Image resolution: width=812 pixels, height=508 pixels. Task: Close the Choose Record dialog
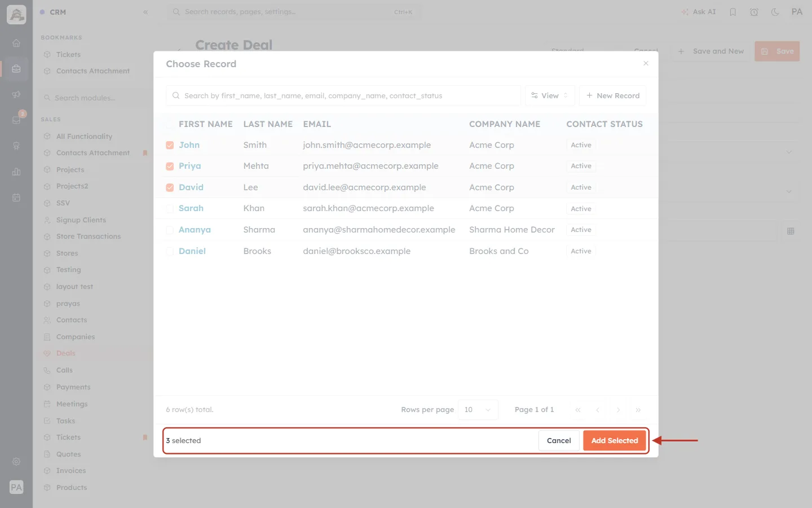coord(646,63)
